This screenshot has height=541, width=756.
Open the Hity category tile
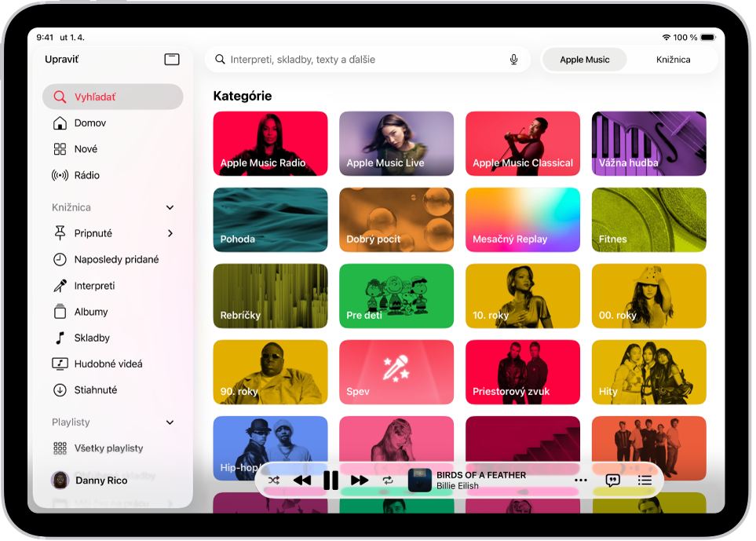[649, 372]
